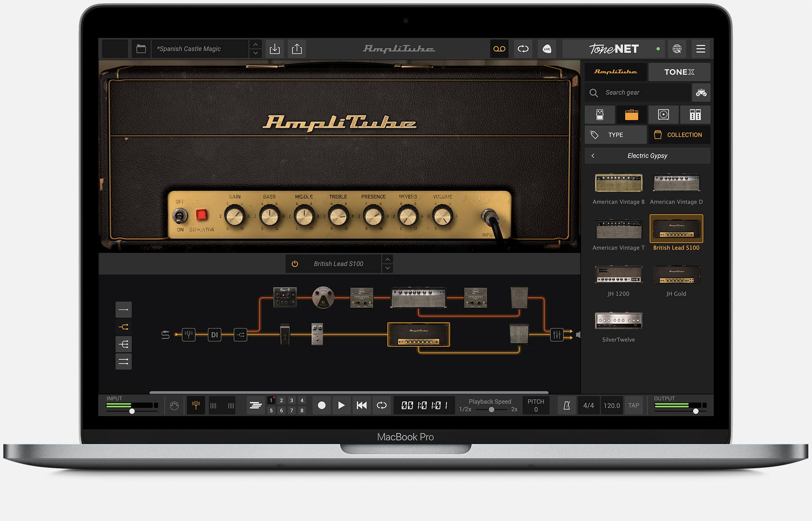Image resolution: width=812 pixels, height=521 pixels.
Task: Select the TYPE filter tab
Action: (x=615, y=135)
